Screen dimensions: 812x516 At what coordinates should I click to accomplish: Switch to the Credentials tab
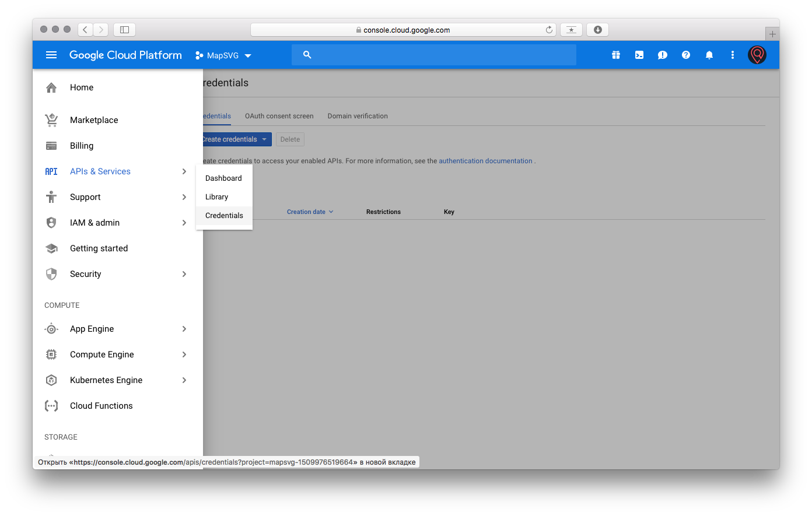tap(217, 116)
